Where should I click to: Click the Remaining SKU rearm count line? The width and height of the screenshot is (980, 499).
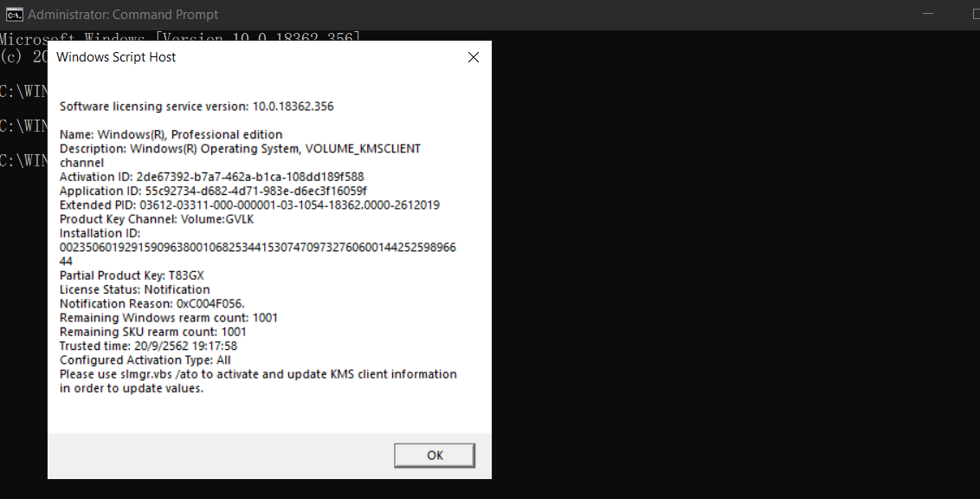coord(153,332)
